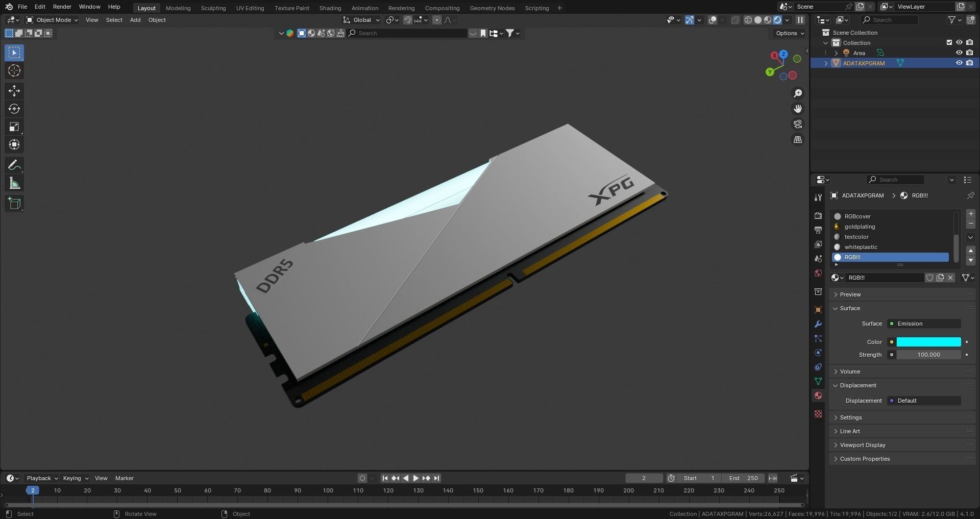Open the Output properties tab
Image resolution: width=980 pixels, height=519 pixels.
[818, 230]
